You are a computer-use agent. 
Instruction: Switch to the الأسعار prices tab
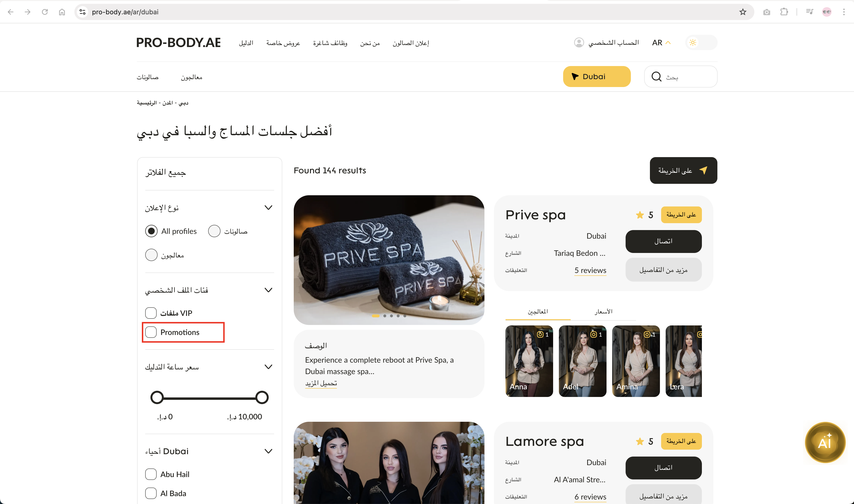(x=603, y=311)
